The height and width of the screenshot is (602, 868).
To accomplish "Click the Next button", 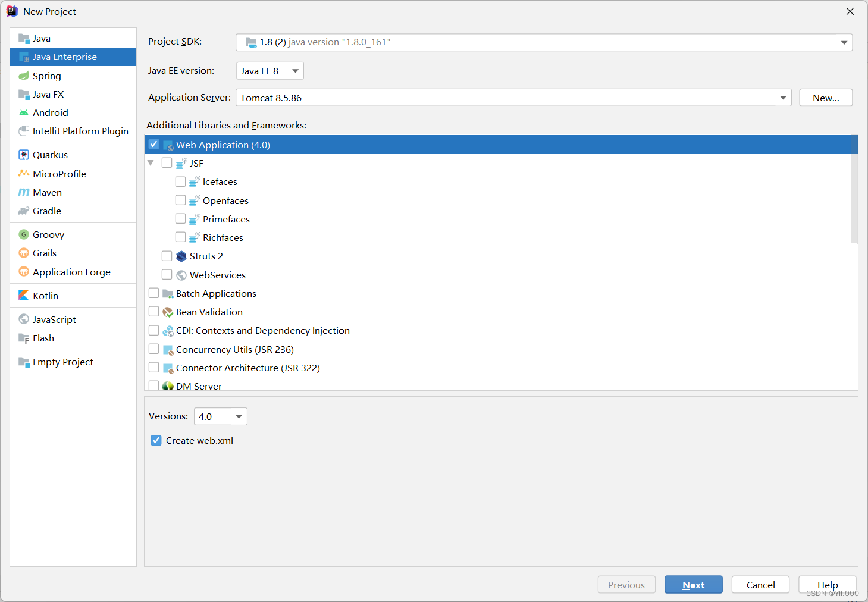I will 694,585.
